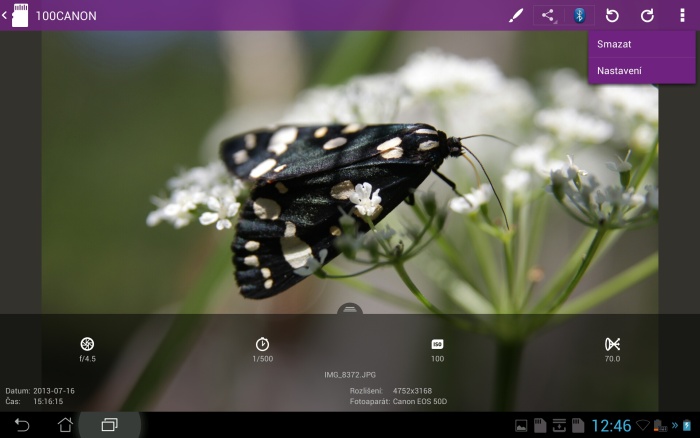The width and height of the screenshot is (700, 438).
Task: Rotate the photo clockwise
Action: click(647, 16)
